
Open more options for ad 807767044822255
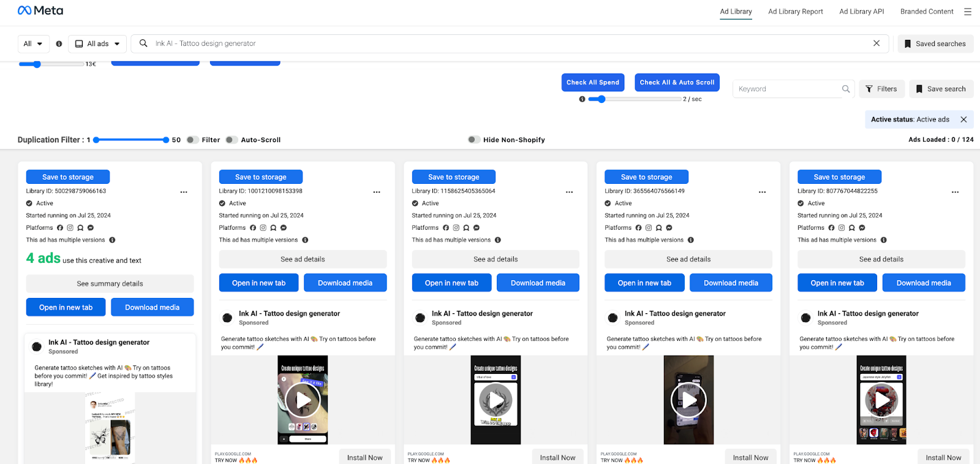pyautogui.click(x=956, y=192)
